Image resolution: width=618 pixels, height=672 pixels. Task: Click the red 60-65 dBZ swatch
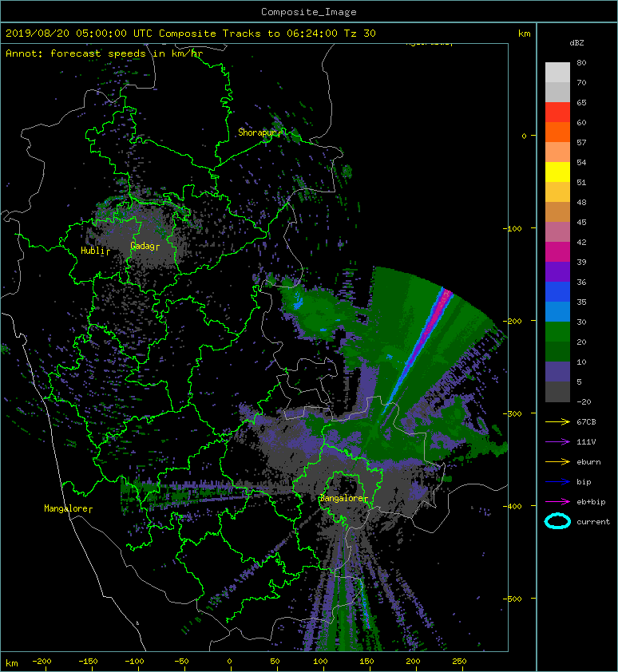[x=557, y=112]
